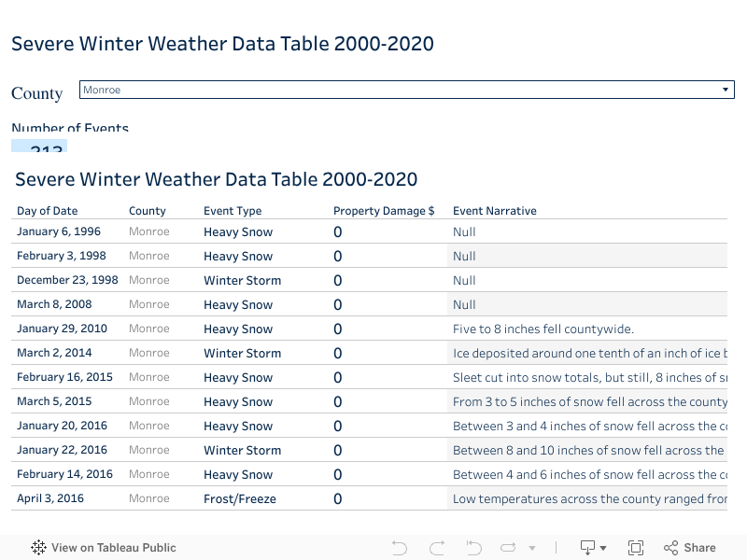Expand the arrow beside the refresh icon
This screenshot has height=560, width=747.
[531, 548]
